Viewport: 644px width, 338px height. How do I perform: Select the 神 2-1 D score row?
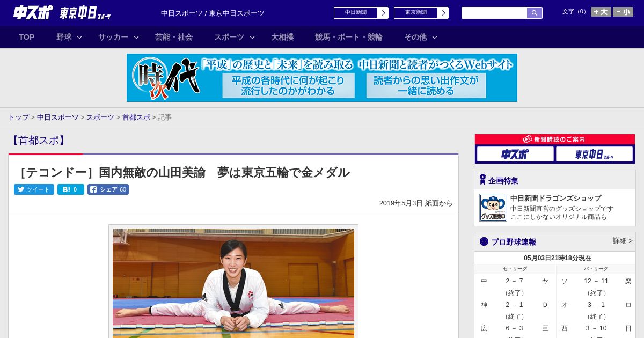tap(515, 305)
